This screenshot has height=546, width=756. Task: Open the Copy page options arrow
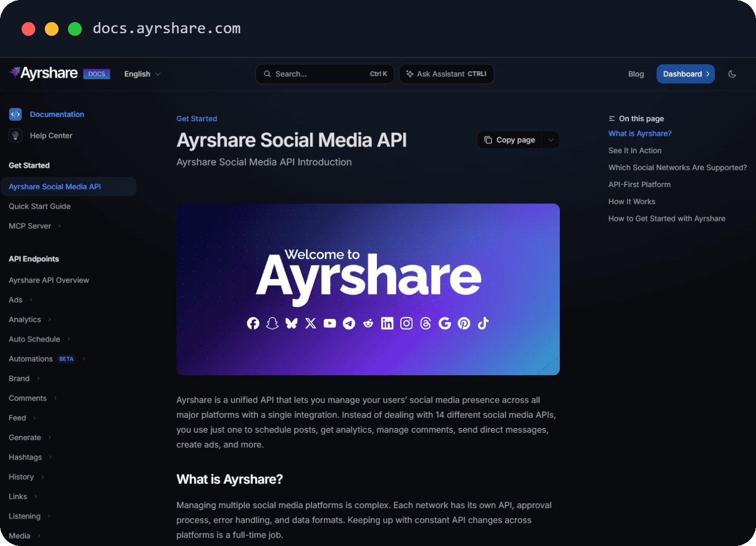(550, 140)
